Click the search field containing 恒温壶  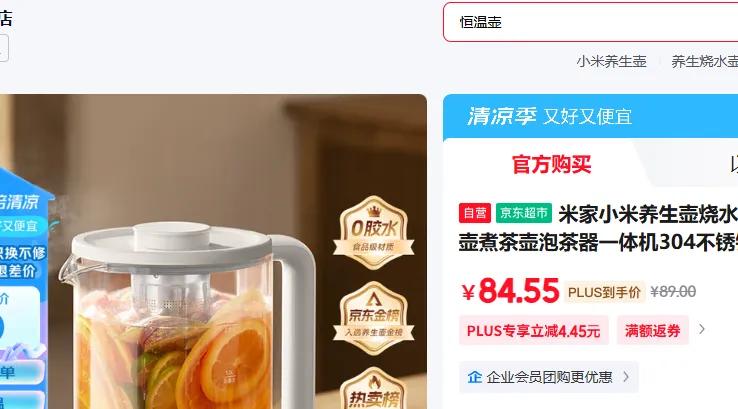coord(591,22)
